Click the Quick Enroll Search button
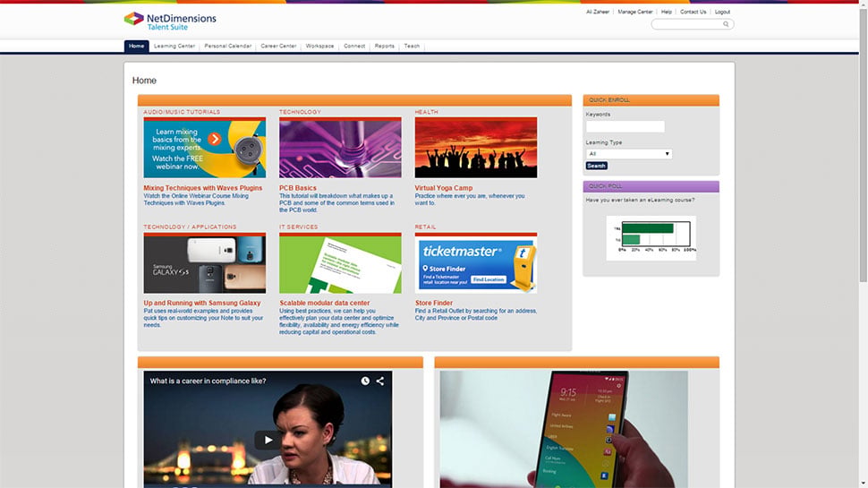Image resolution: width=868 pixels, height=488 pixels. 596,166
